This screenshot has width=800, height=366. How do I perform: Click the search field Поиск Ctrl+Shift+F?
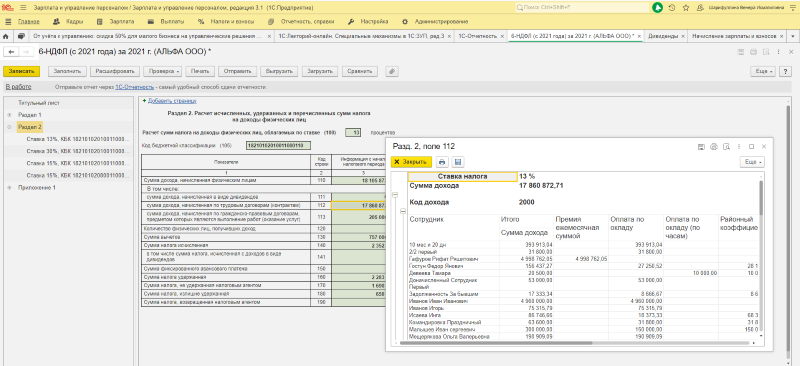click(581, 8)
